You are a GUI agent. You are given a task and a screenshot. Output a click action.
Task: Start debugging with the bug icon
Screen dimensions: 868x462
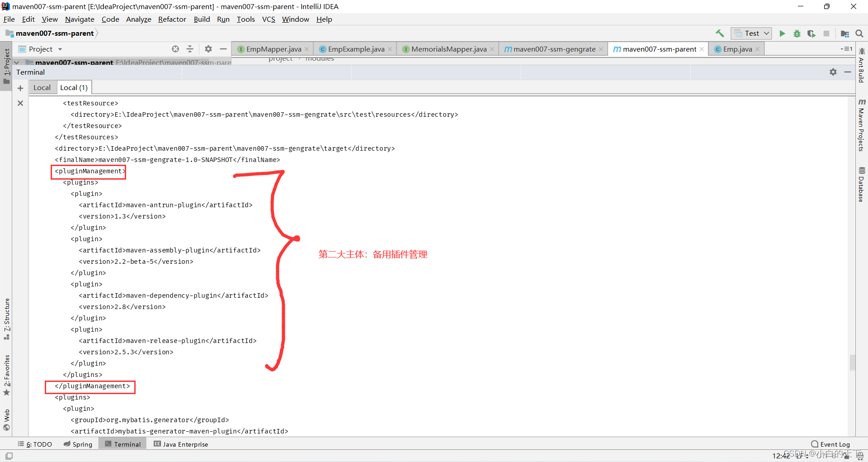[797, 33]
